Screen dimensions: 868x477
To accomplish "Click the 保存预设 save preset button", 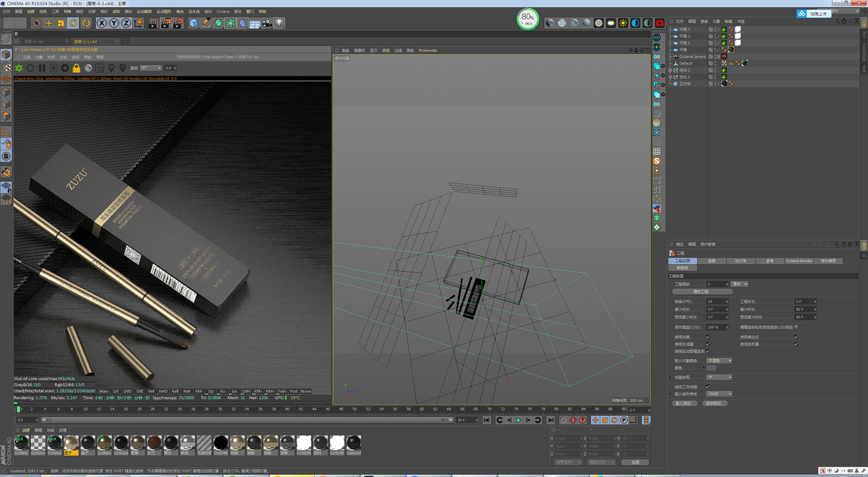I will click(714, 403).
